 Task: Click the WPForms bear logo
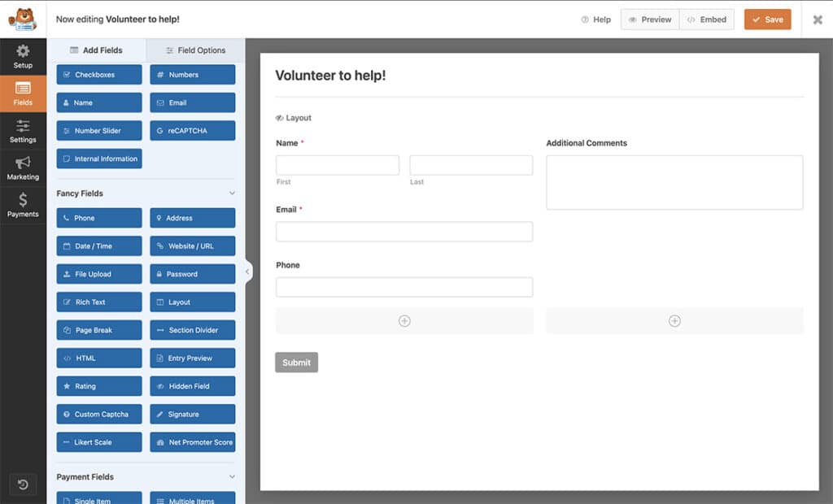[22, 19]
